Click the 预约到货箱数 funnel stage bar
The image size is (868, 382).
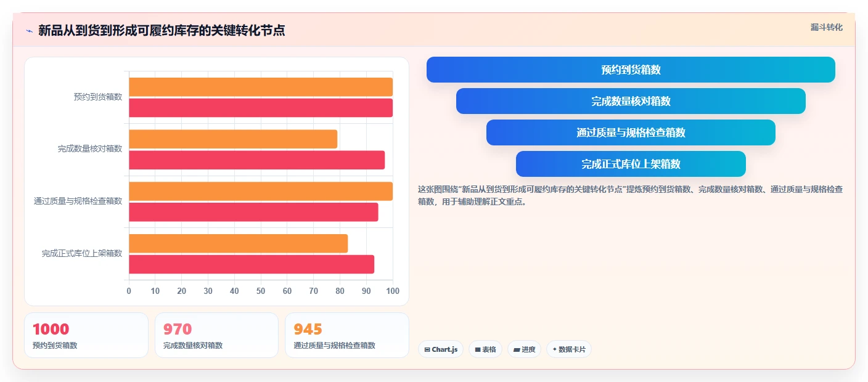631,70
